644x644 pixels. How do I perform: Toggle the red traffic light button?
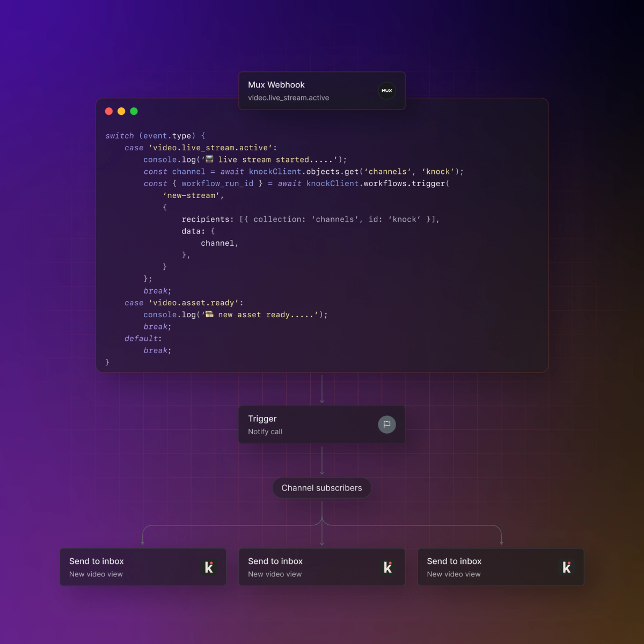coord(109,111)
